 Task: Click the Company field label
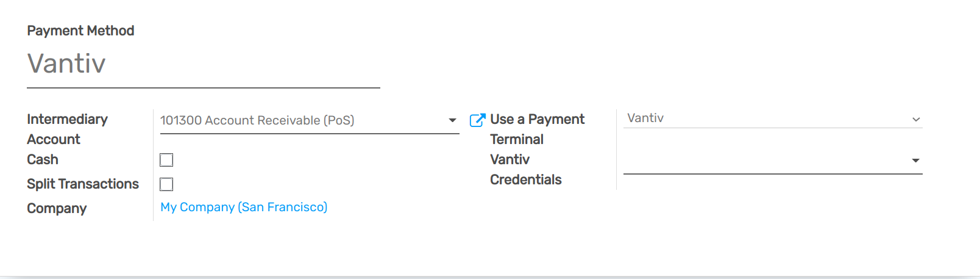(x=57, y=208)
